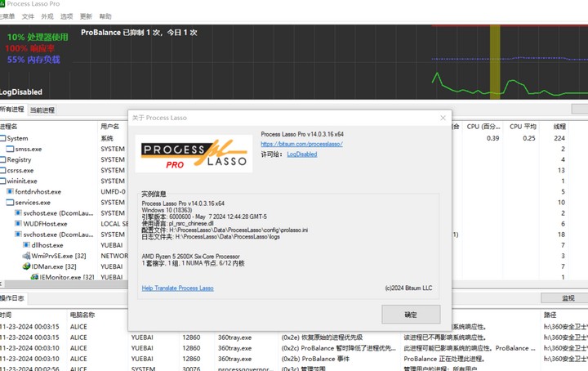Click the IEMonitor.exe process icon
The image size is (588, 371).
[x=34, y=277]
